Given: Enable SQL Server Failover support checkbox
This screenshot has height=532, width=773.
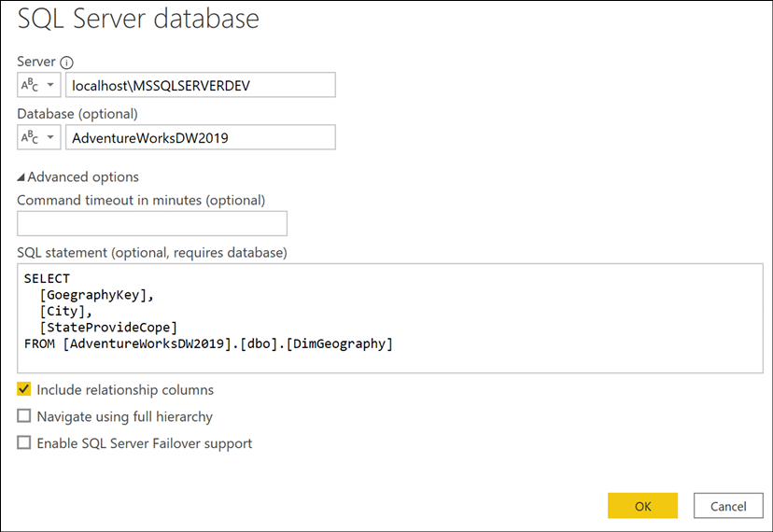Looking at the screenshot, I should click(23, 442).
